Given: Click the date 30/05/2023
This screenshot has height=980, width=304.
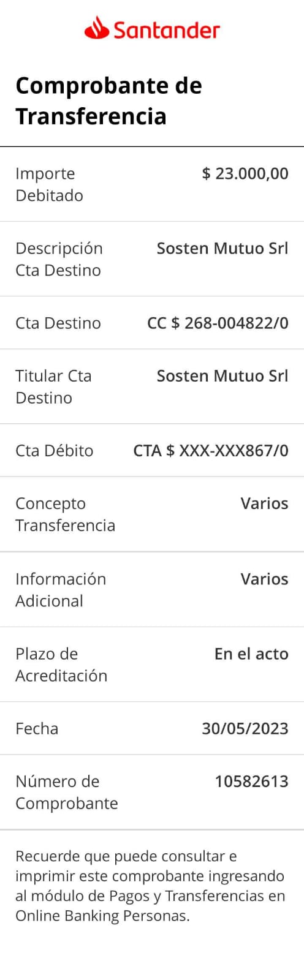Looking at the screenshot, I should (x=245, y=728).
